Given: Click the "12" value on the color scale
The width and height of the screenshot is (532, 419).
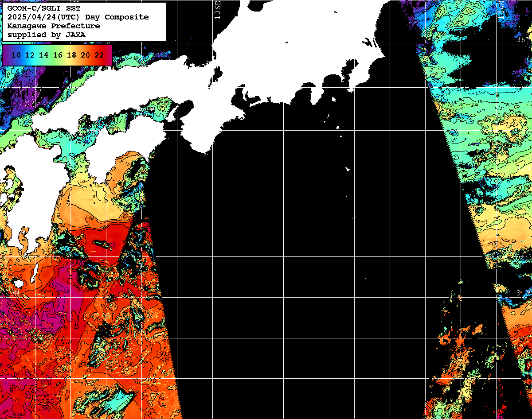Looking at the screenshot, I should (x=30, y=55).
